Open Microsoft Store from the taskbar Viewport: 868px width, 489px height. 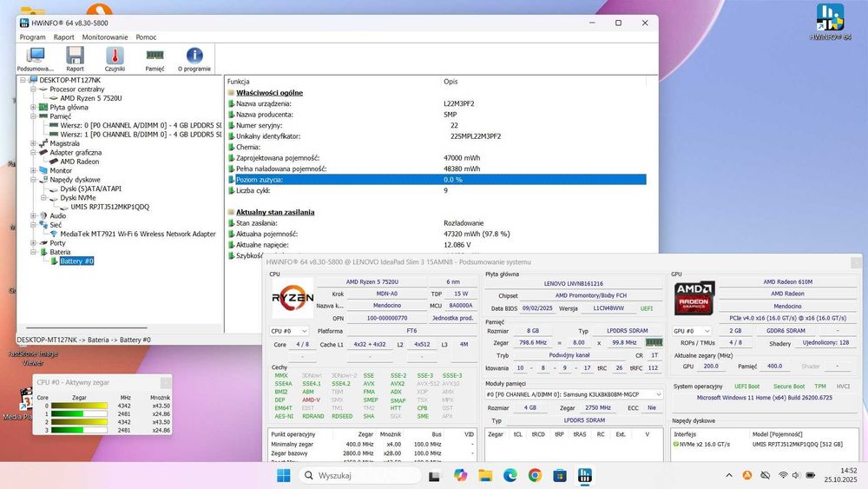coord(560,475)
